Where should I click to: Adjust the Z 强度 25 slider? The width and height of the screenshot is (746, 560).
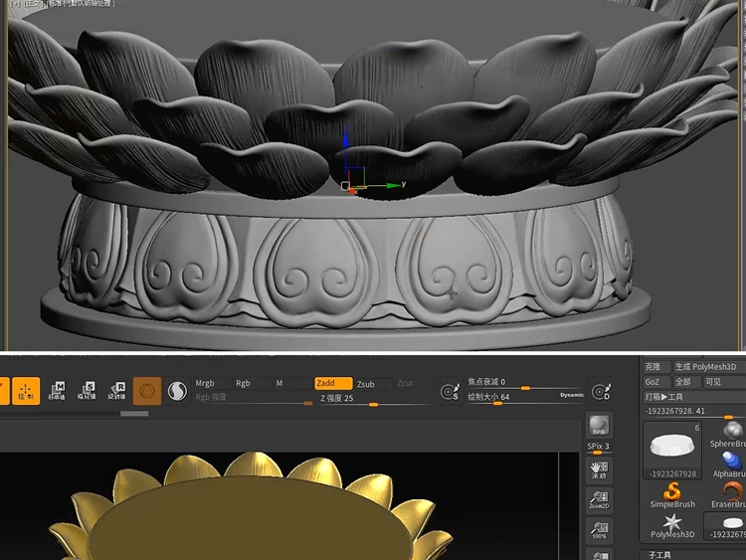(373, 400)
